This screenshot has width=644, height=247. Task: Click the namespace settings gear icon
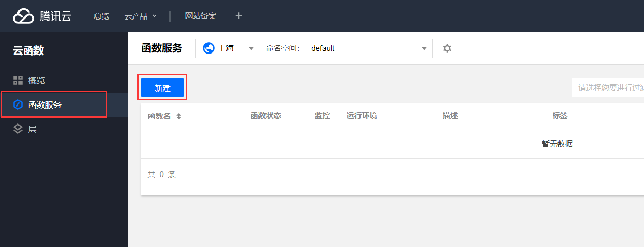pyautogui.click(x=447, y=48)
